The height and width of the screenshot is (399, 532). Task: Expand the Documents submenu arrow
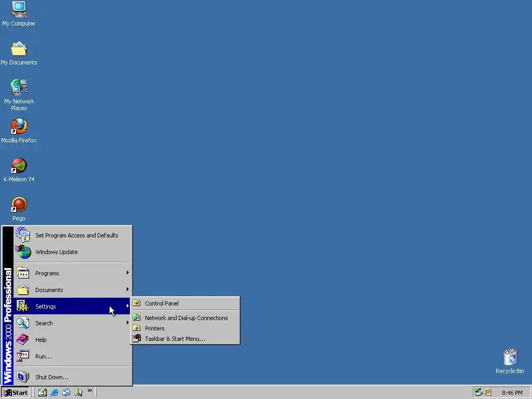[128, 289]
